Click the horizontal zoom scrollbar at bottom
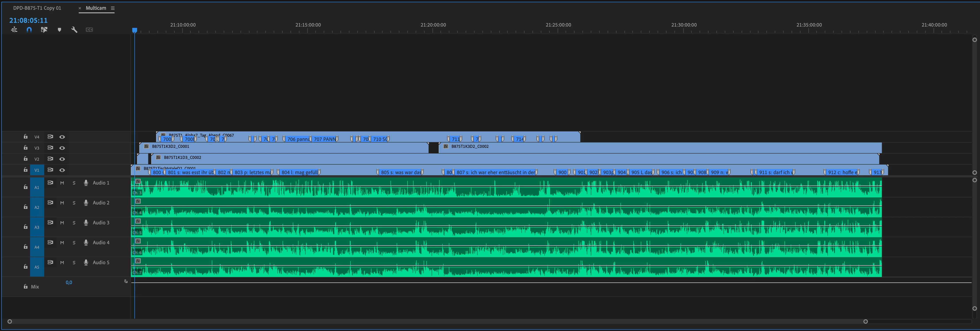The height and width of the screenshot is (331, 980). tap(438, 321)
